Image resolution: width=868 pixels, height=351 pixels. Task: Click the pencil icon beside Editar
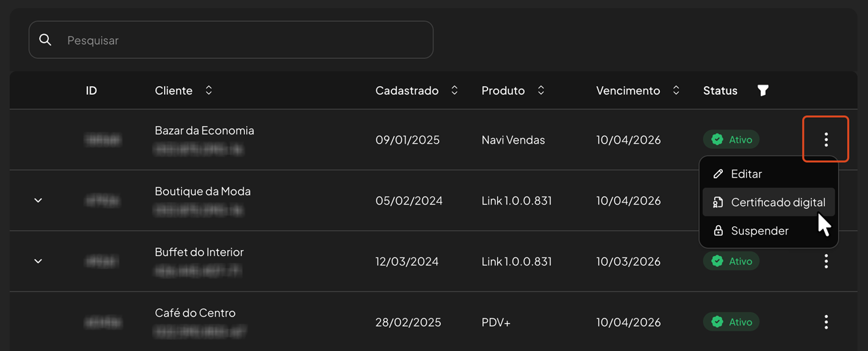718,174
